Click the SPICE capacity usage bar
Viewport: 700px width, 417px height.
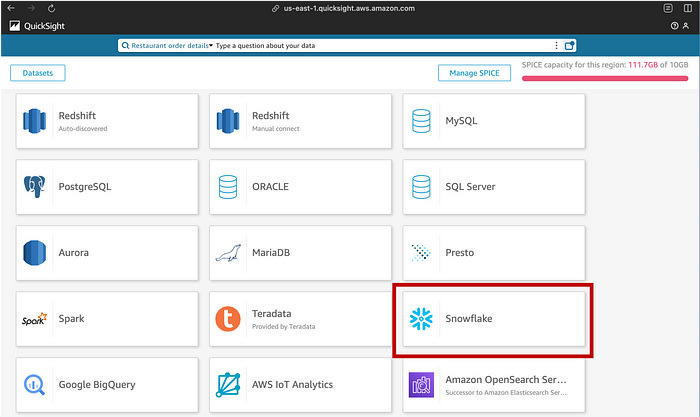click(x=606, y=78)
